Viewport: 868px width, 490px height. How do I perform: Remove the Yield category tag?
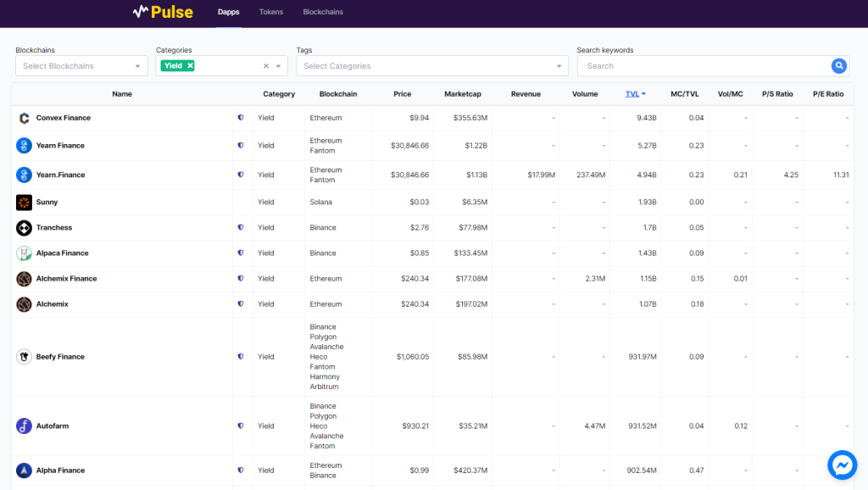click(190, 65)
